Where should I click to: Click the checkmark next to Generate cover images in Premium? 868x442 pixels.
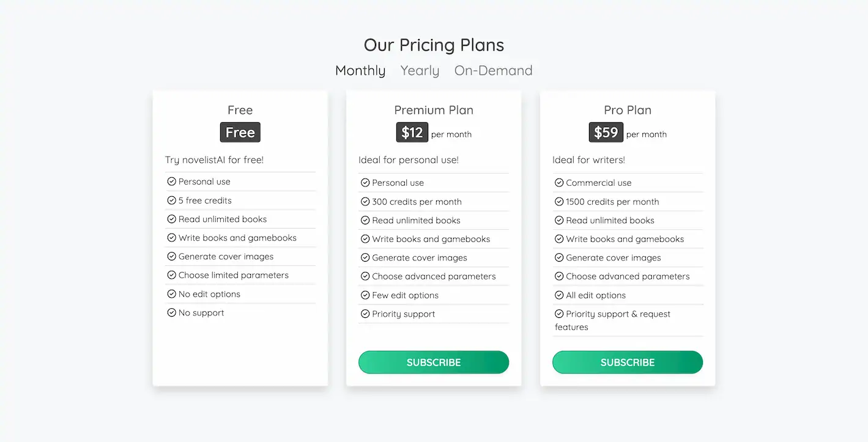tap(365, 257)
